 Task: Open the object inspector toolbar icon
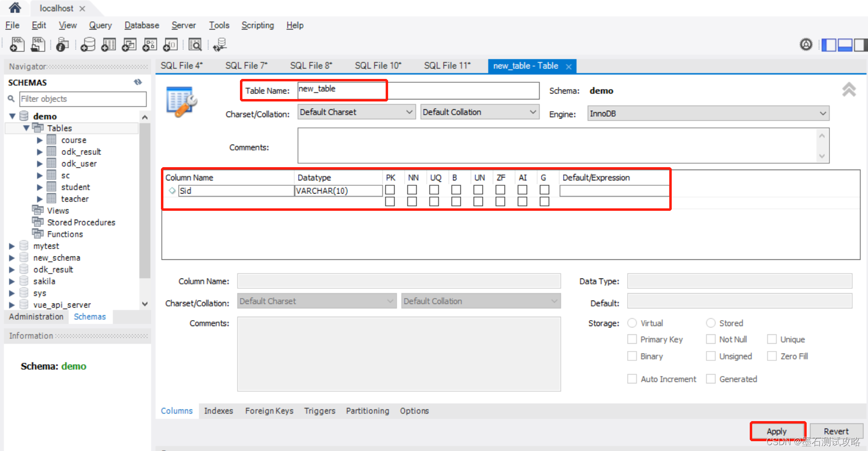click(62, 45)
